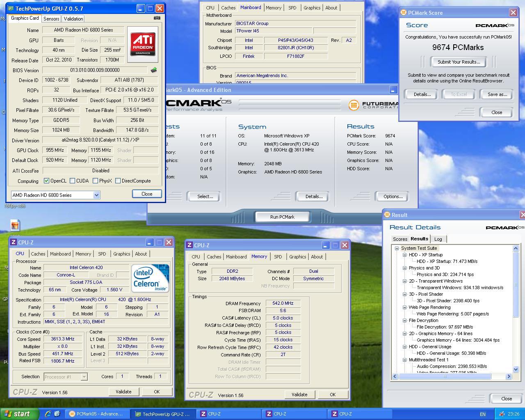Click the Core Speed value 3613.3 MHz
Image resolution: width=525 pixels, height=420 pixels.
pos(62,339)
